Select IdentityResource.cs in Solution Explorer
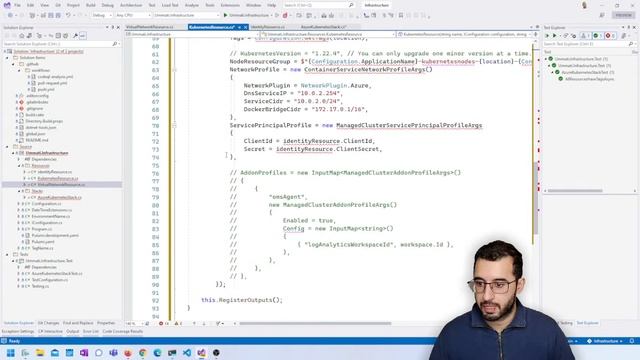Screen dimensions: 640x360 click(54, 172)
